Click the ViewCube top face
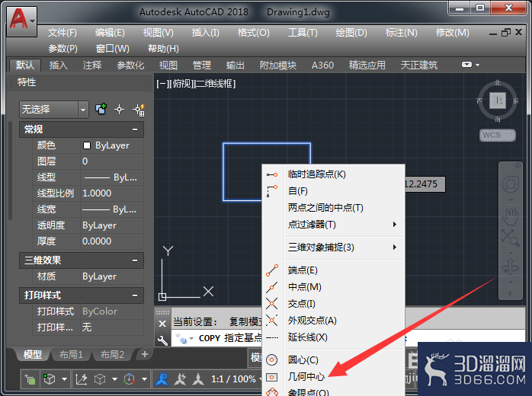 pos(498,101)
